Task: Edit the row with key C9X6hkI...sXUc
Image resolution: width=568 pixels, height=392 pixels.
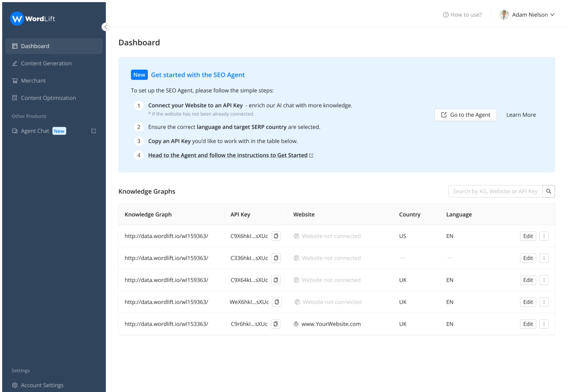Action: 528,236
